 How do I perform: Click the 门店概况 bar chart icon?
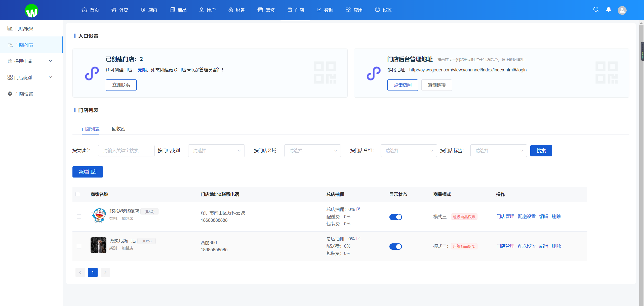click(x=10, y=28)
